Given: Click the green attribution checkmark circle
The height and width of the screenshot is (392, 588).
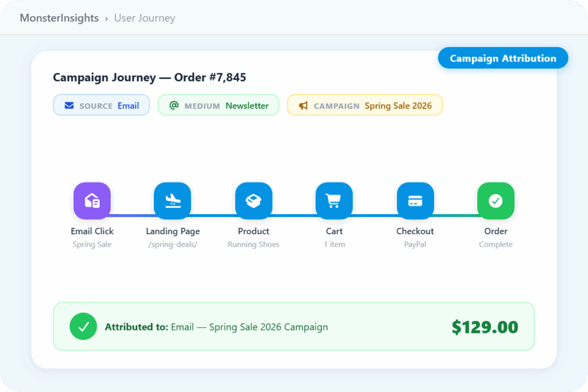Looking at the screenshot, I should coord(83,327).
